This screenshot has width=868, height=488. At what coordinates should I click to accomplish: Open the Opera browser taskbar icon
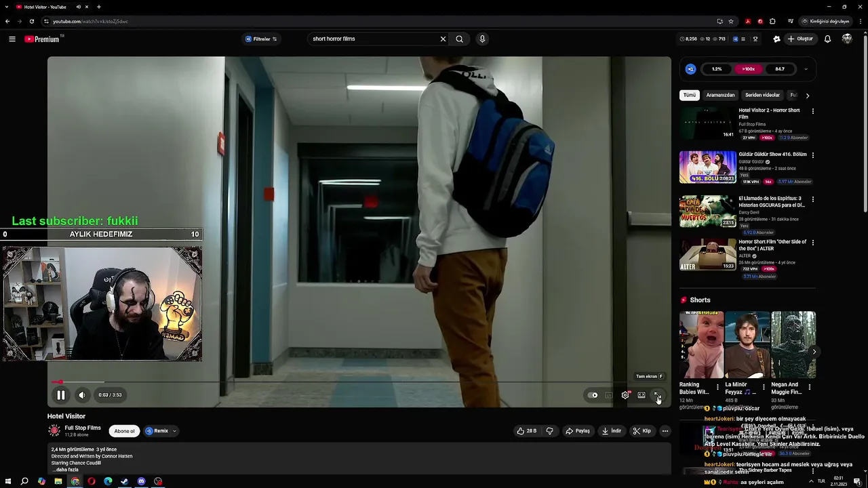[x=92, y=481]
